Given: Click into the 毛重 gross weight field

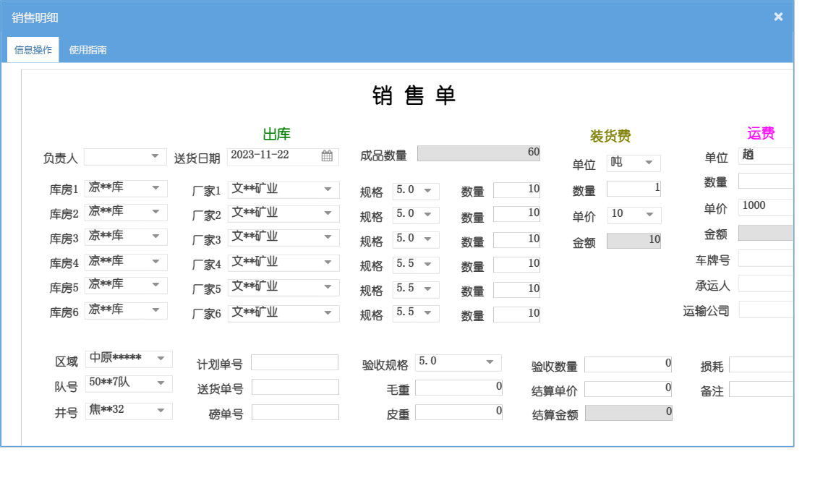Looking at the screenshot, I should coord(458,388).
